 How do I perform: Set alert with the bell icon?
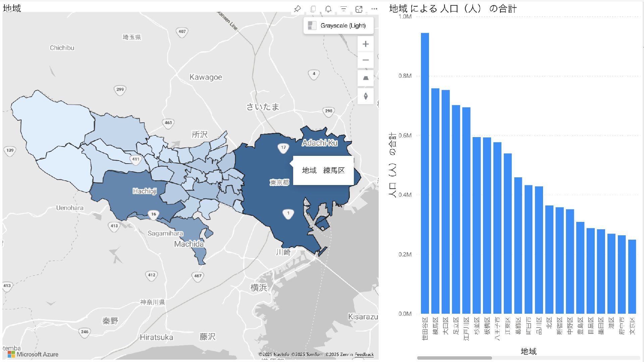(x=328, y=9)
